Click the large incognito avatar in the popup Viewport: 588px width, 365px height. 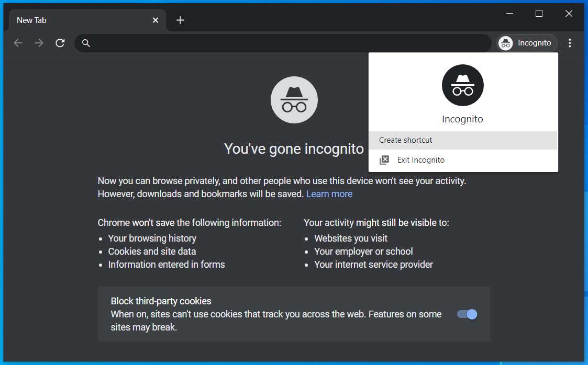463,85
